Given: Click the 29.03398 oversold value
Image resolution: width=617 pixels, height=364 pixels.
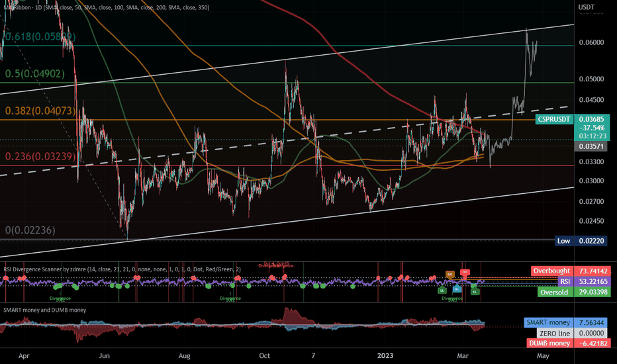Looking at the screenshot, I should [593, 292].
